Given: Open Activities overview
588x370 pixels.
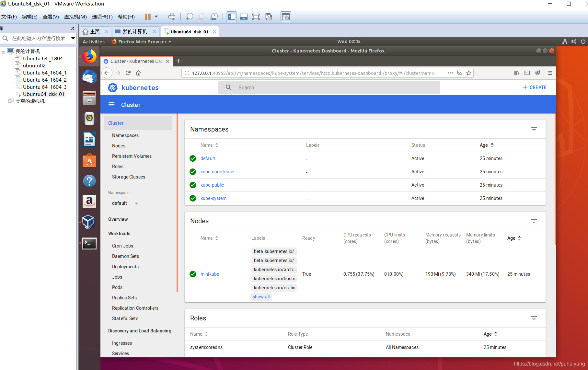Looking at the screenshot, I should click(x=94, y=41).
